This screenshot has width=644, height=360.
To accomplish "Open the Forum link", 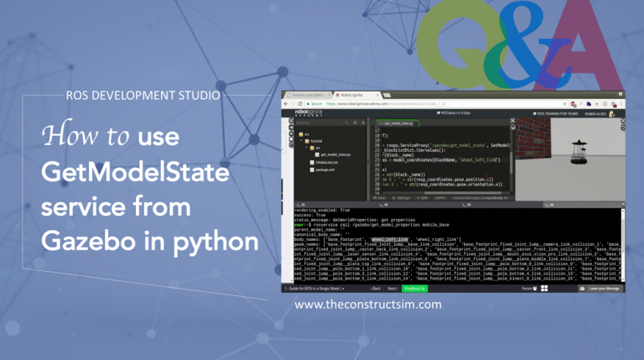I will pyautogui.click(x=529, y=289).
